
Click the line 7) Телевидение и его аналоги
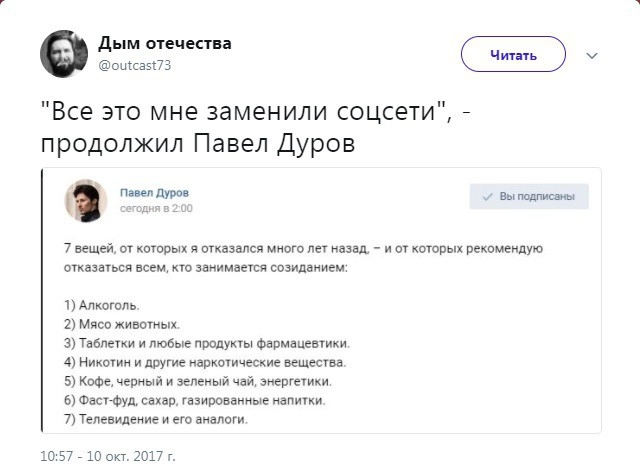(x=154, y=419)
